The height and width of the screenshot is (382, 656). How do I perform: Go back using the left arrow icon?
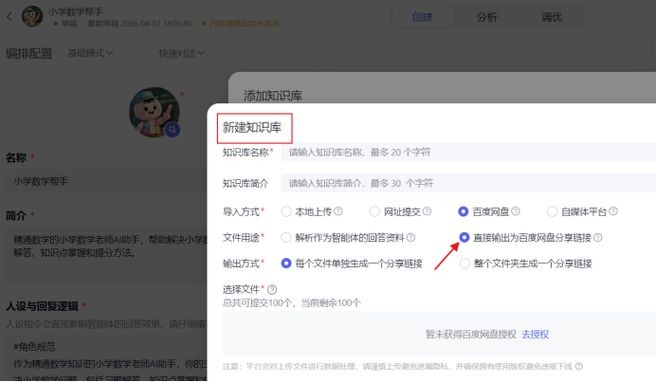coord(10,17)
